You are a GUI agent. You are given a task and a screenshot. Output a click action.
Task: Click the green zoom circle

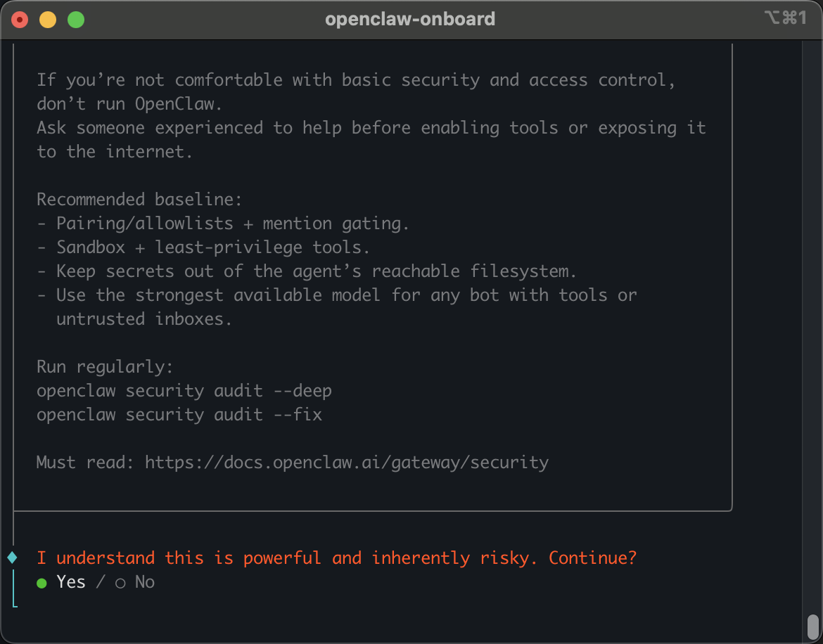click(75, 19)
